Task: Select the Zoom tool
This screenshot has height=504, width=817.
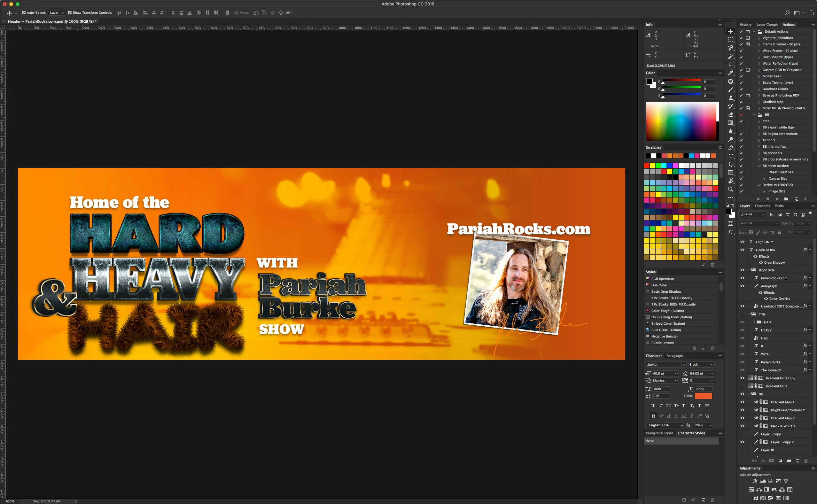Action: tap(730, 189)
